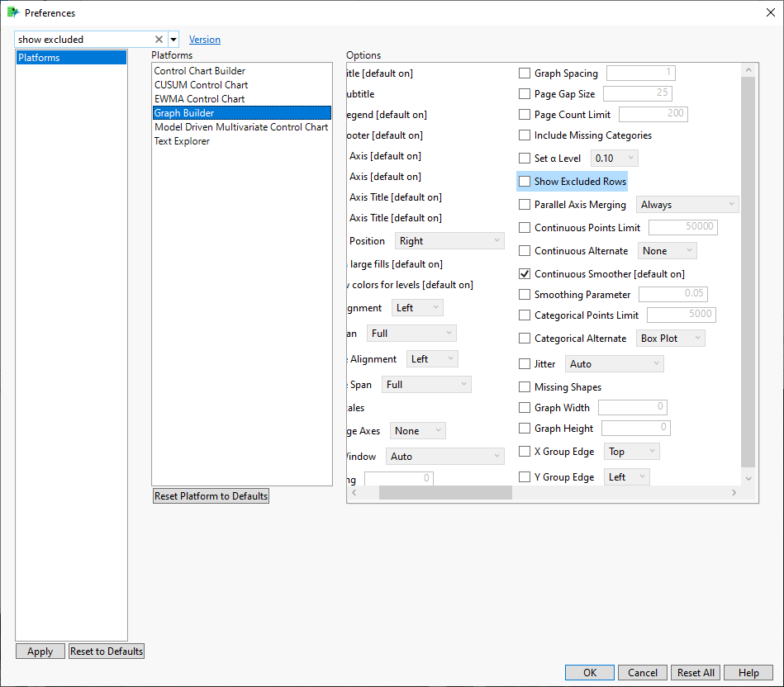Viewport: 784px width, 687px height.
Task: Expand the Categorical Alternate Box Plot dropdown
Action: pos(672,339)
